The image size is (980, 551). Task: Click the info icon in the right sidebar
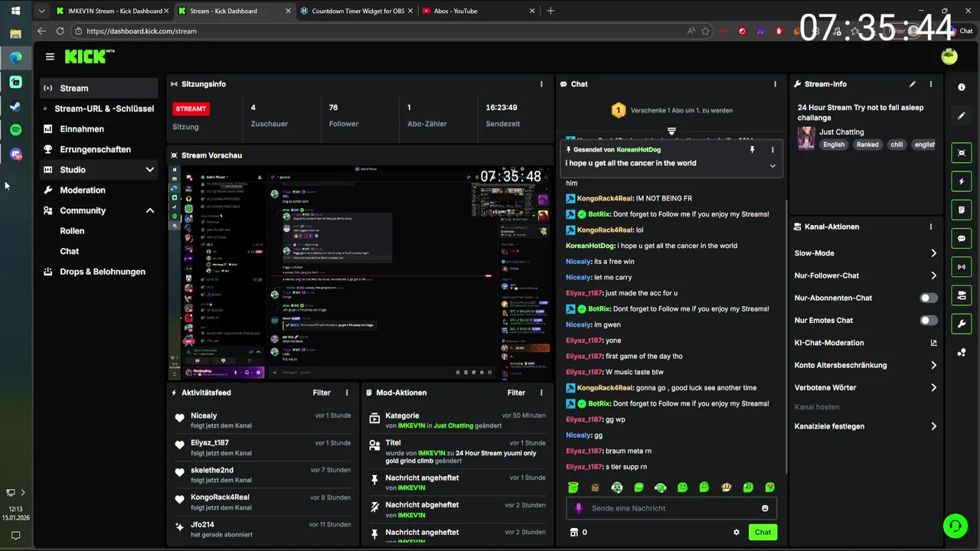pyautogui.click(x=962, y=87)
